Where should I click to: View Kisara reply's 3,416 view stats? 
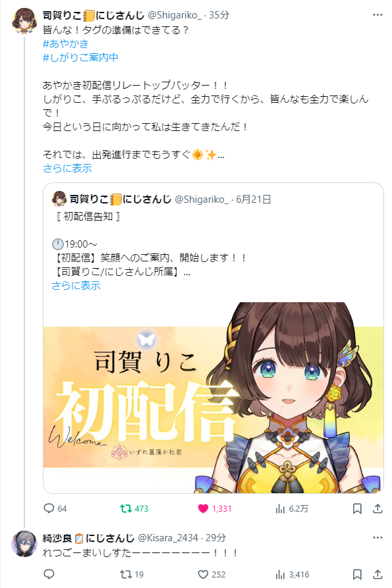293,574
